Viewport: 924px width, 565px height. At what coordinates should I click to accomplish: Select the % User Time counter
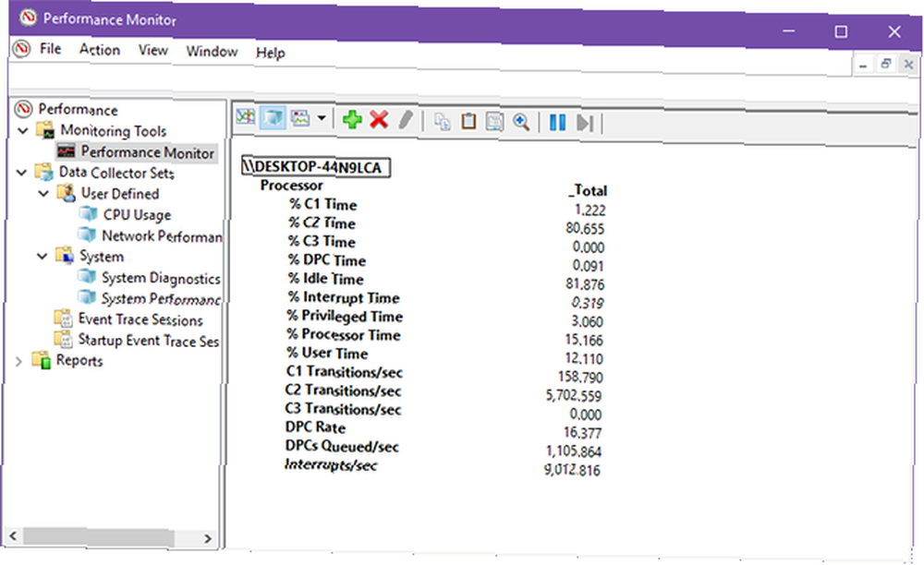327,353
